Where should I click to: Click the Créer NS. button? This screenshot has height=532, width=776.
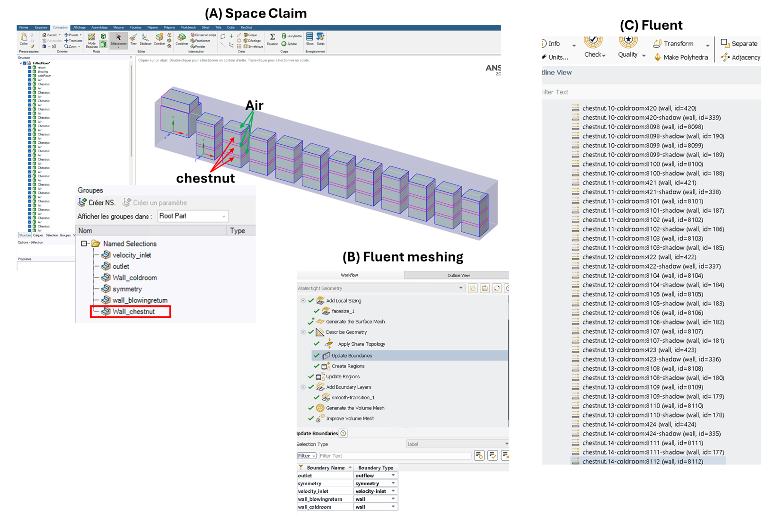(97, 202)
